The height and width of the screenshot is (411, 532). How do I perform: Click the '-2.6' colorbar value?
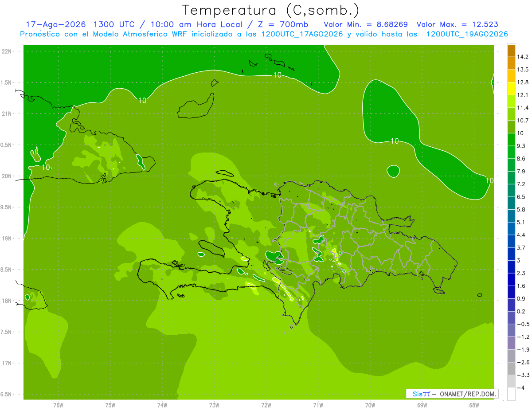[523, 363]
